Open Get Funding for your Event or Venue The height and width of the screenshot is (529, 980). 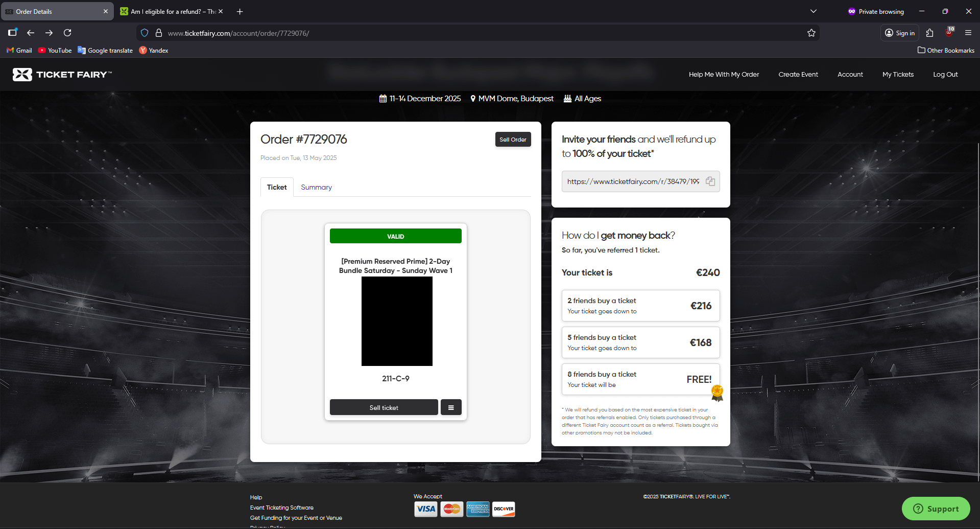[x=296, y=518]
